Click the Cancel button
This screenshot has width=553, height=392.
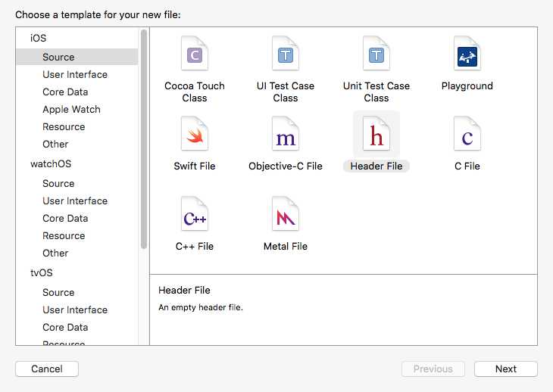click(47, 369)
